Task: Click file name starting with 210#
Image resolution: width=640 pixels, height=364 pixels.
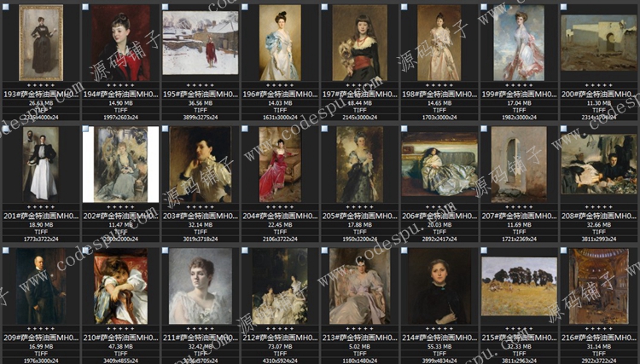Action: 121,338
